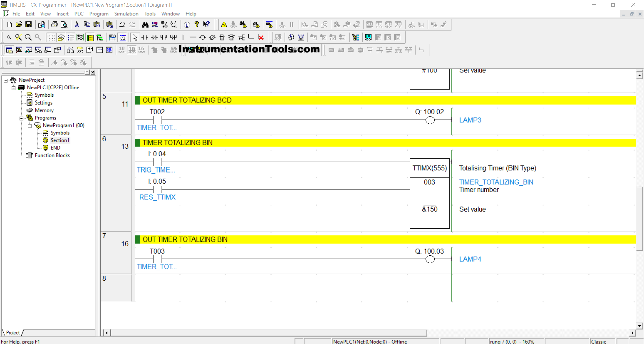
Task: Open Find with the binoculars icon
Action: (x=145, y=25)
